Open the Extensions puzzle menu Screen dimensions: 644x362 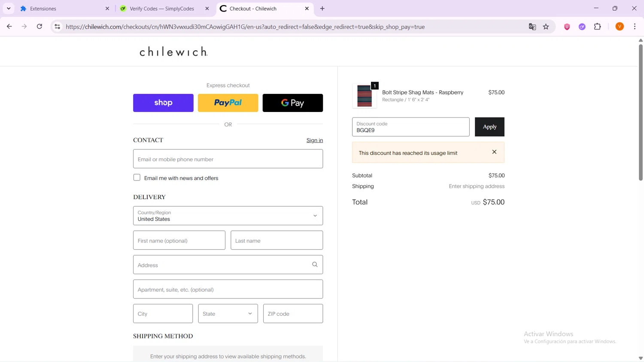pyautogui.click(x=598, y=27)
